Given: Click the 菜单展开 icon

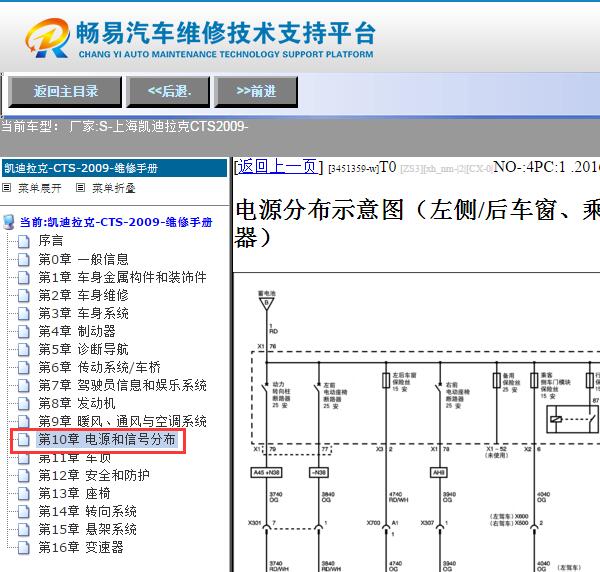Looking at the screenshot, I should (7, 187).
